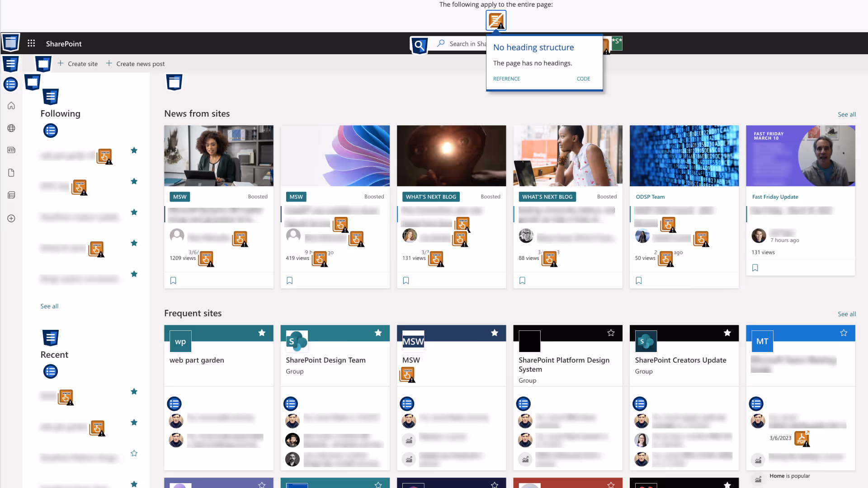Viewport: 868px width, 488px height.
Task: Bookmark the Fast Friday Update article
Action: (755, 267)
